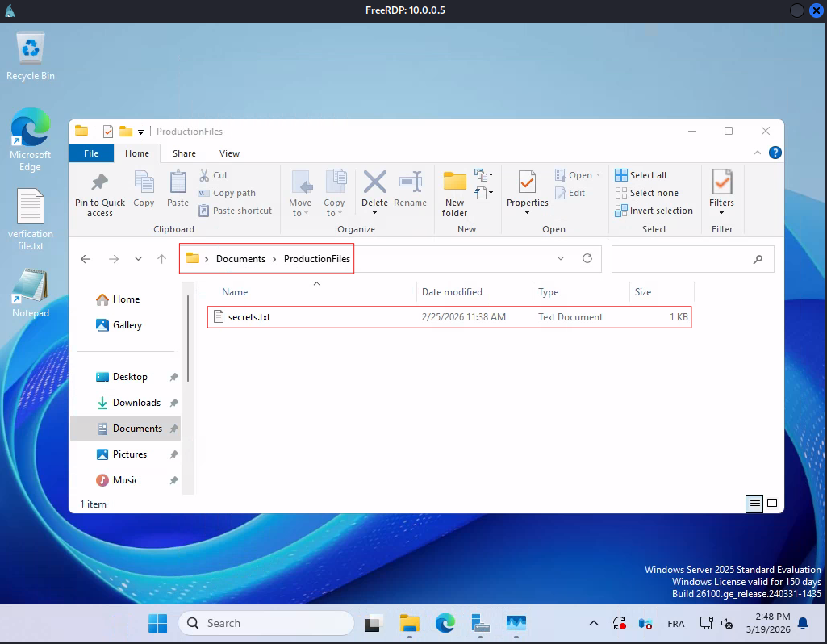Collapse the ribbon with chevron
Viewport: 827px width, 644px height.
click(x=758, y=153)
